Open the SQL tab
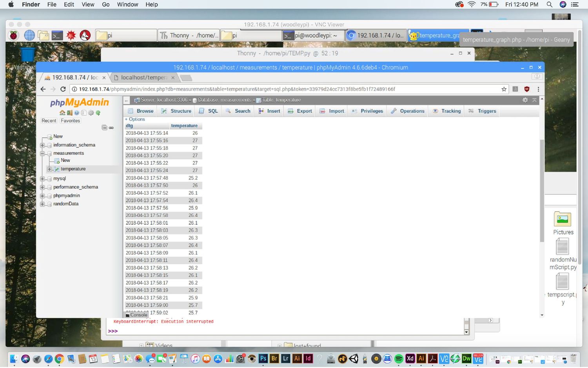Screen dimensions: 588x368 tap(208, 111)
